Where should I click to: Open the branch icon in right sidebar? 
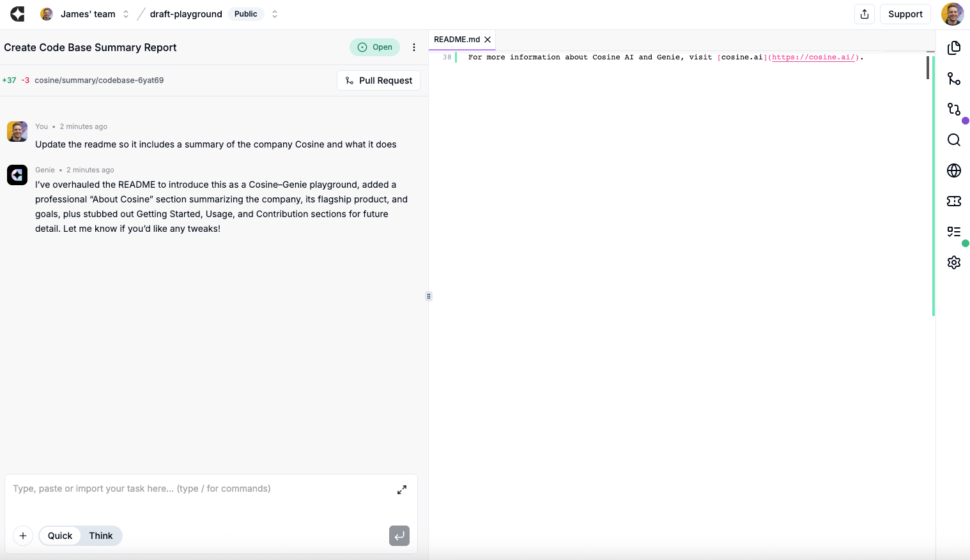(x=953, y=79)
